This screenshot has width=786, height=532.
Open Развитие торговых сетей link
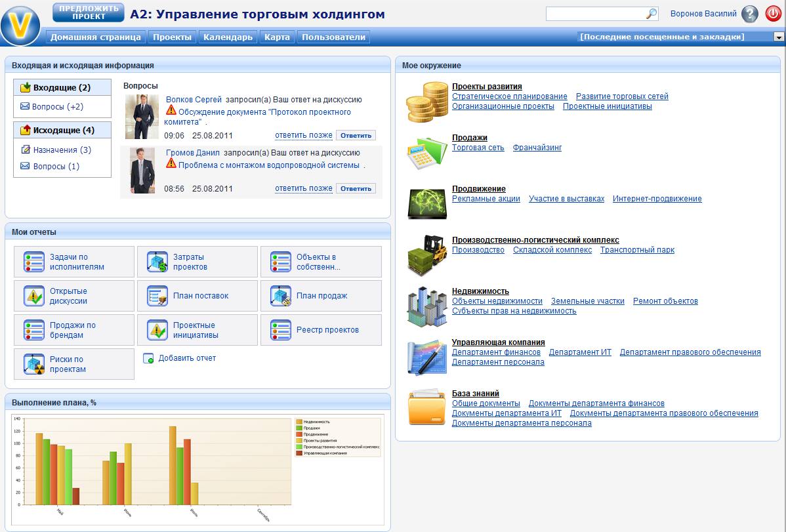(622, 96)
